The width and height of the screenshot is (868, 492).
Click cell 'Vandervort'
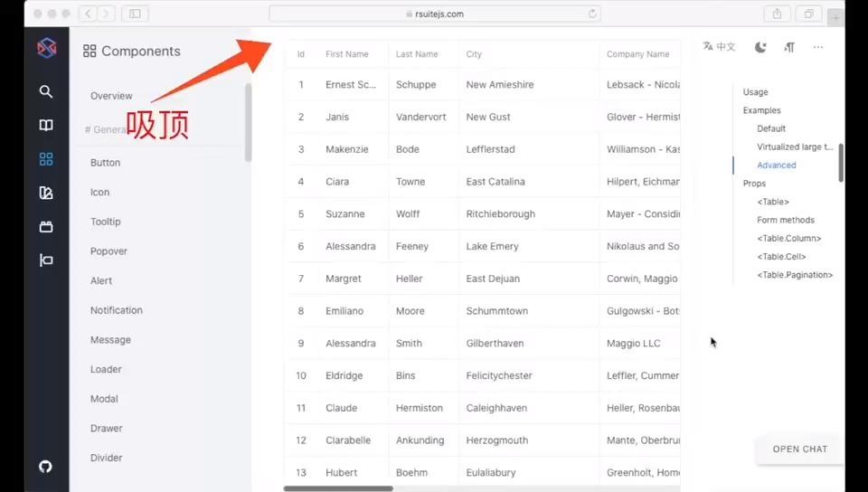coord(420,117)
